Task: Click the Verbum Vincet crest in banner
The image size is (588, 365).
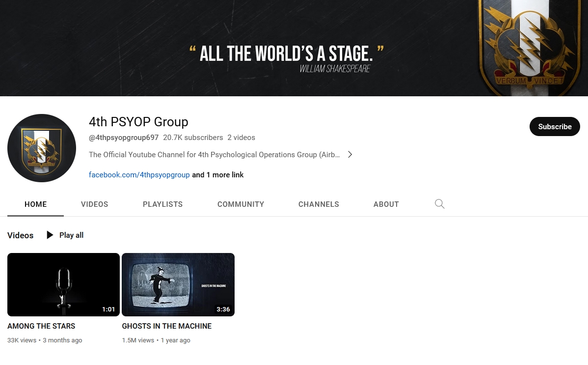Action: click(x=530, y=47)
